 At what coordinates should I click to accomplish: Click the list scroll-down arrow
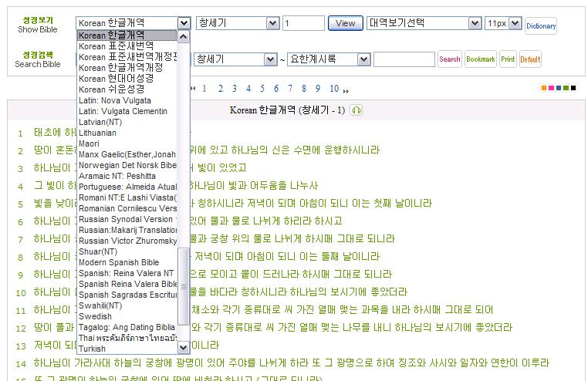pyautogui.click(x=184, y=349)
